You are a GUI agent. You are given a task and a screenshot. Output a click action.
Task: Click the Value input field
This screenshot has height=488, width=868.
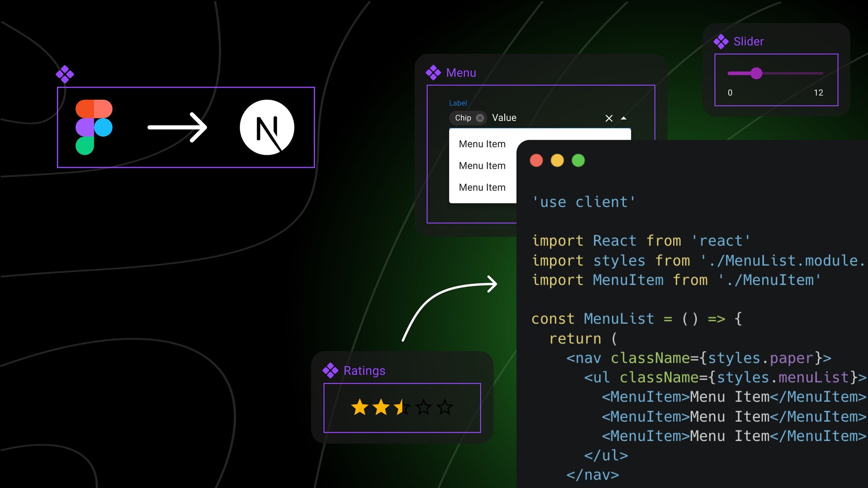pyautogui.click(x=504, y=118)
